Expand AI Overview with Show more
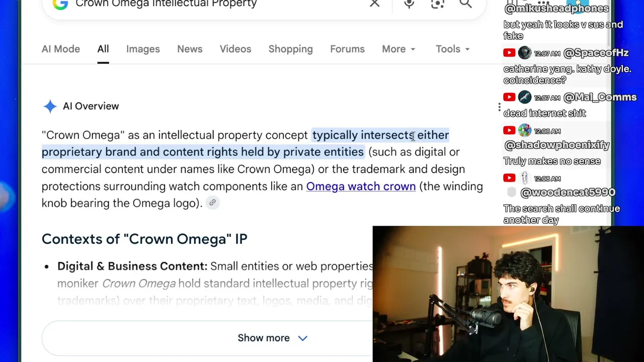 pyautogui.click(x=272, y=338)
